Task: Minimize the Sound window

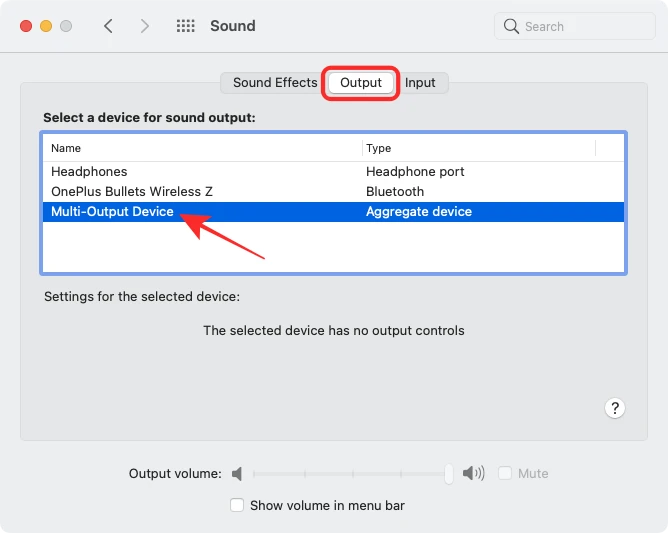Action: [x=46, y=26]
